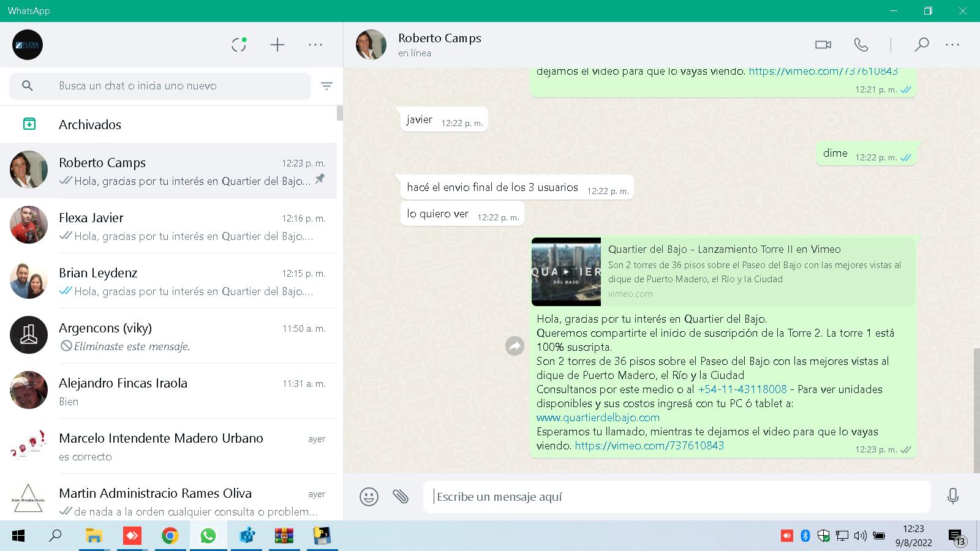Click the phone number +54-11-43118008

(742, 389)
